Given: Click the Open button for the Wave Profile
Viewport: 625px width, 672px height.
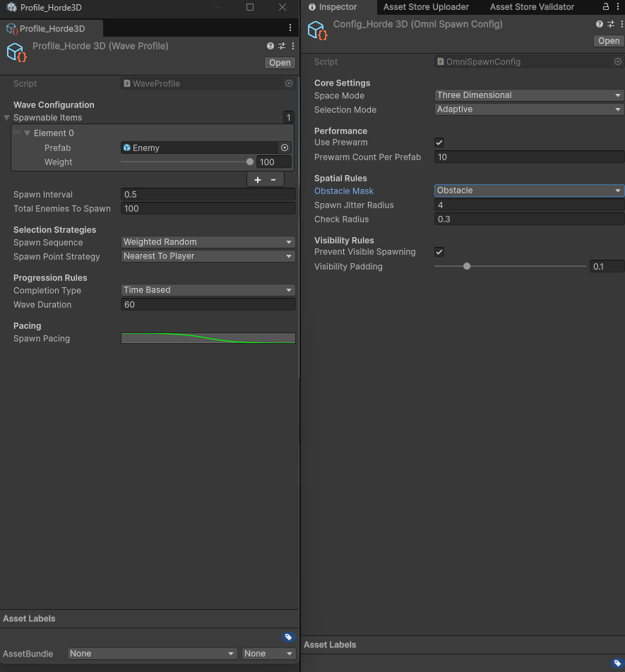Looking at the screenshot, I should coord(279,62).
